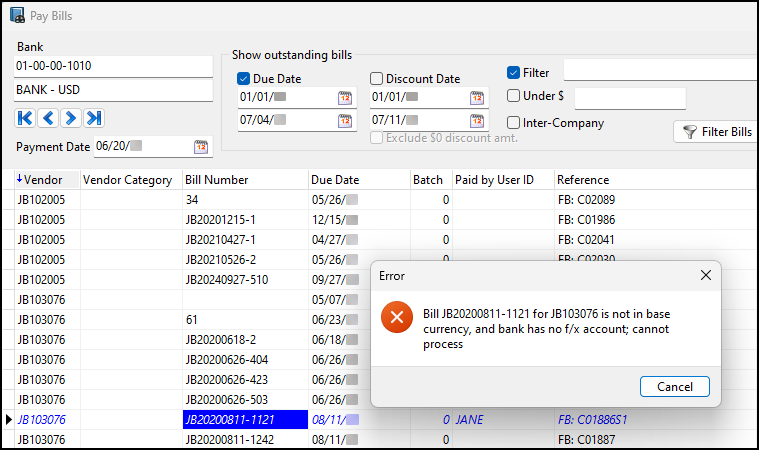
Task: Open calendar for Due Date end 07/04
Action: click(345, 120)
